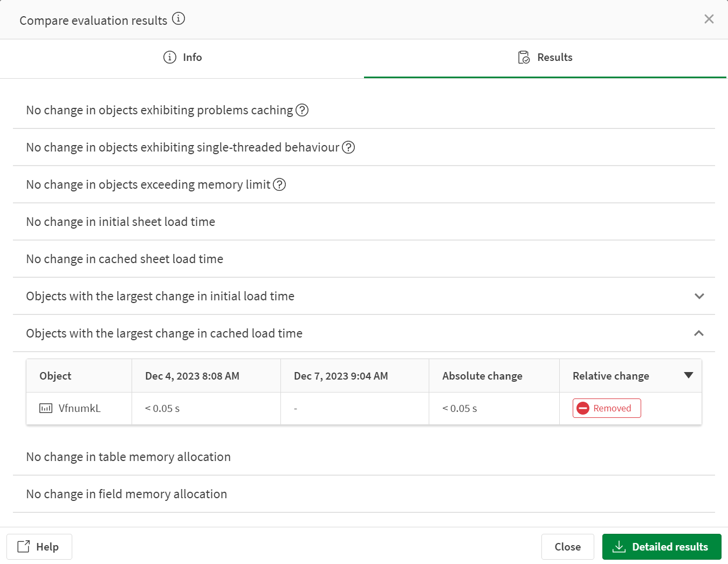This screenshot has height=564, width=728.
Task: Expand Objects with largest change in initial load time
Action: (699, 296)
